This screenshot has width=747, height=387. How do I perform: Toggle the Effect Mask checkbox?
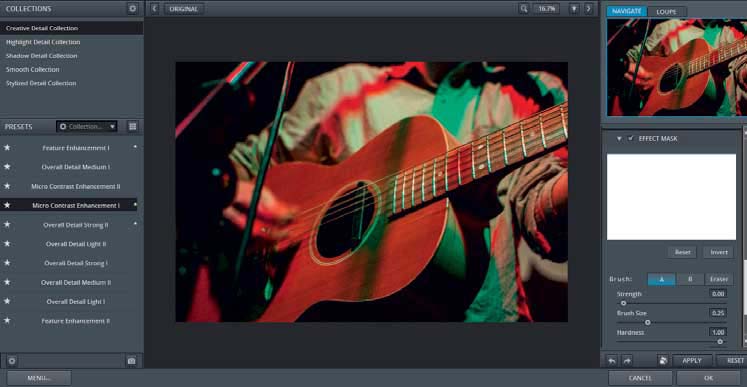(631, 138)
